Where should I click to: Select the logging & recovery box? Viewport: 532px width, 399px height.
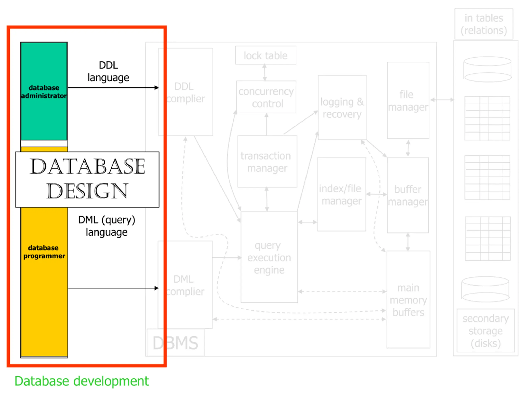342,107
